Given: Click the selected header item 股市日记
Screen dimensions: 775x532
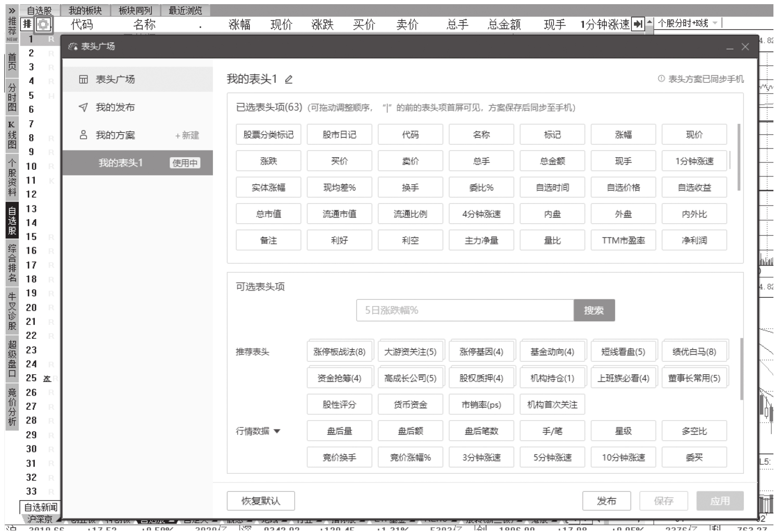Looking at the screenshot, I should point(339,134).
